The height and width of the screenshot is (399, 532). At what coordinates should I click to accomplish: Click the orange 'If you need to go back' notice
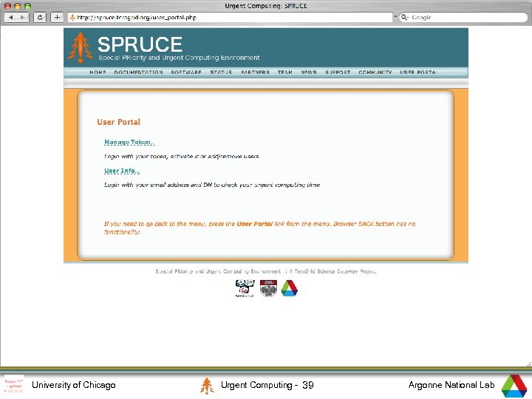[259, 228]
